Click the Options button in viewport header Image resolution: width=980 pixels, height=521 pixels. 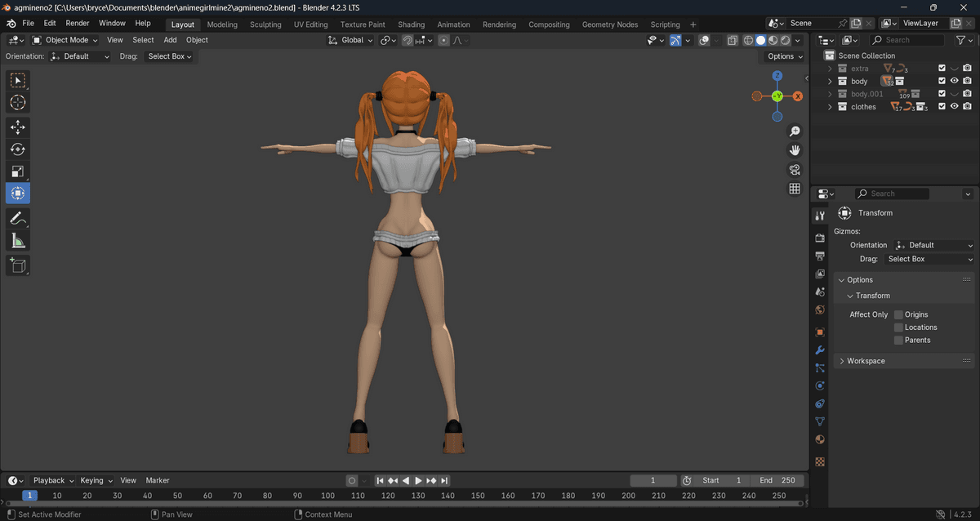(x=784, y=56)
